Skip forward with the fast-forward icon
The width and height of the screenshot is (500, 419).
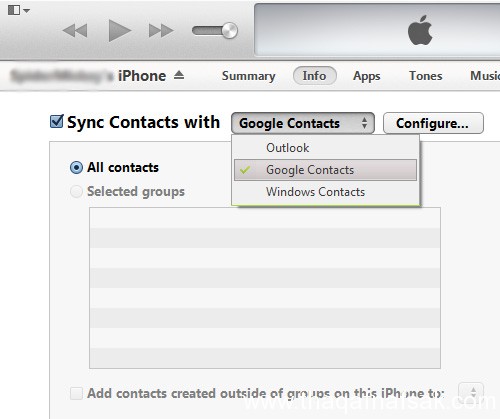(x=161, y=31)
